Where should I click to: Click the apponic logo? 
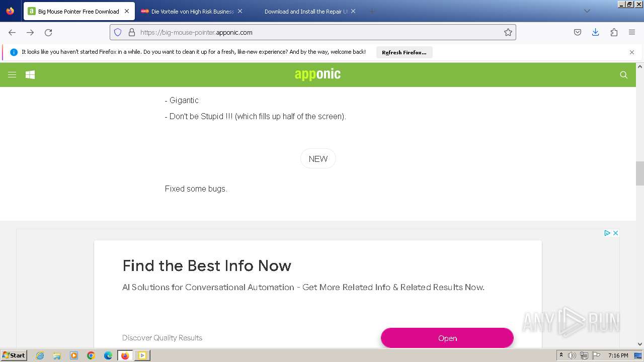point(317,74)
